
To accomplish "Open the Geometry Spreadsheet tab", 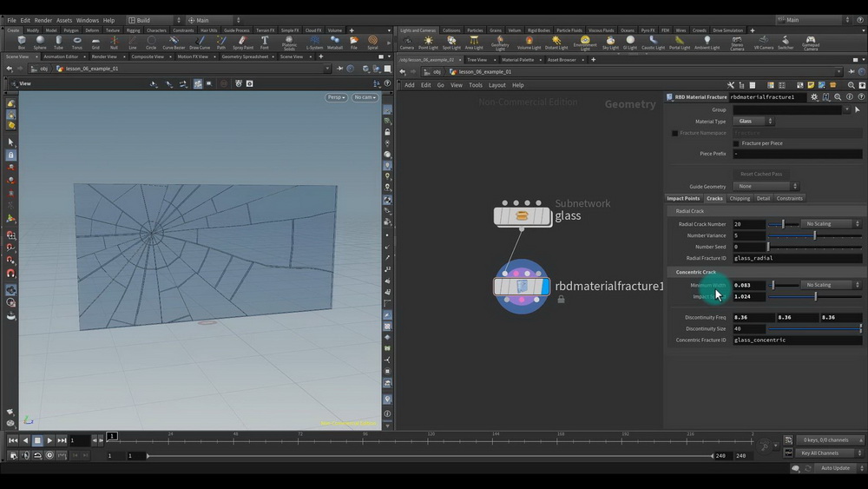I will click(245, 56).
